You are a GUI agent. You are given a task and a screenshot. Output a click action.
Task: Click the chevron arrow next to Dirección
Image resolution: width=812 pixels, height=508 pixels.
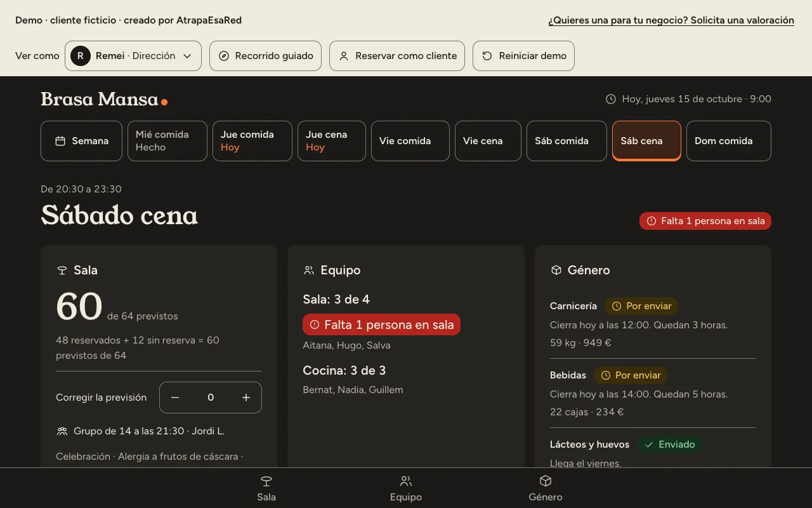(x=187, y=56)
